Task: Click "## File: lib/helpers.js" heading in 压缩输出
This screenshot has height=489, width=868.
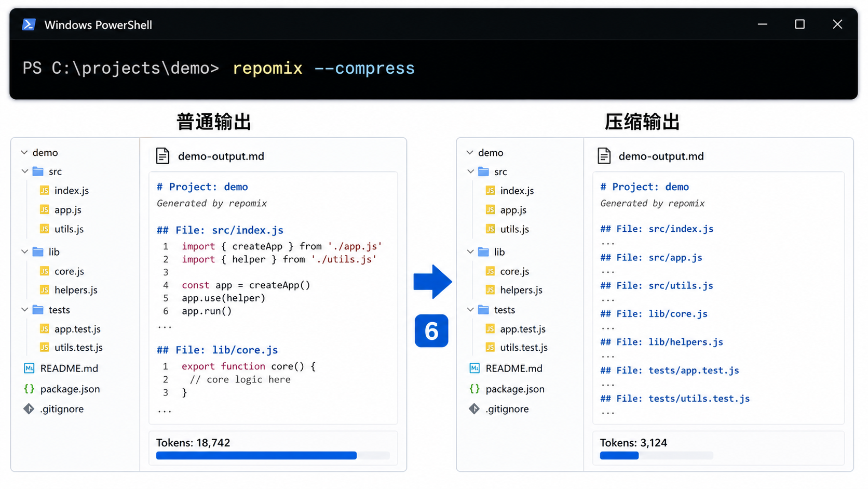Action: tap(662, 342)
